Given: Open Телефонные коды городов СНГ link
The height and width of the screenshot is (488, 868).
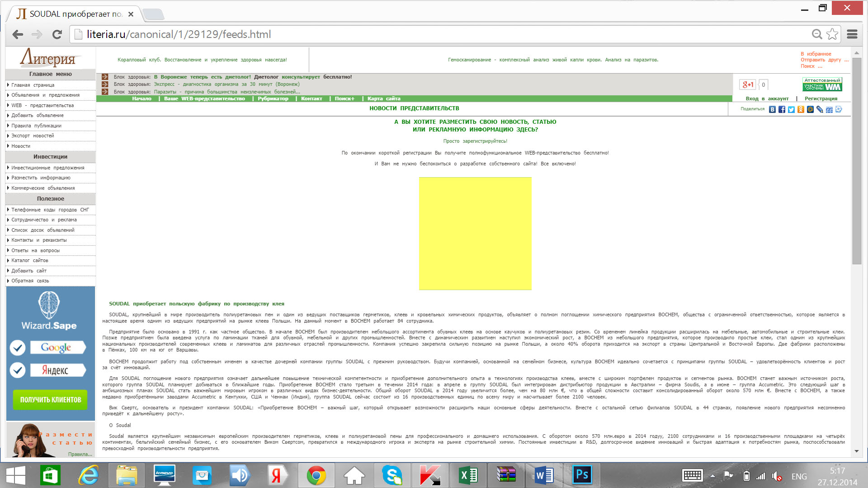Looking at the screenshot, I should [51, 210].
